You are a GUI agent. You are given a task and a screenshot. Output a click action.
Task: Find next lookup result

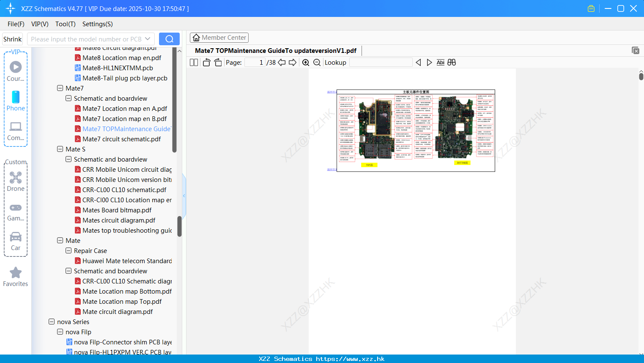(429, 63)
